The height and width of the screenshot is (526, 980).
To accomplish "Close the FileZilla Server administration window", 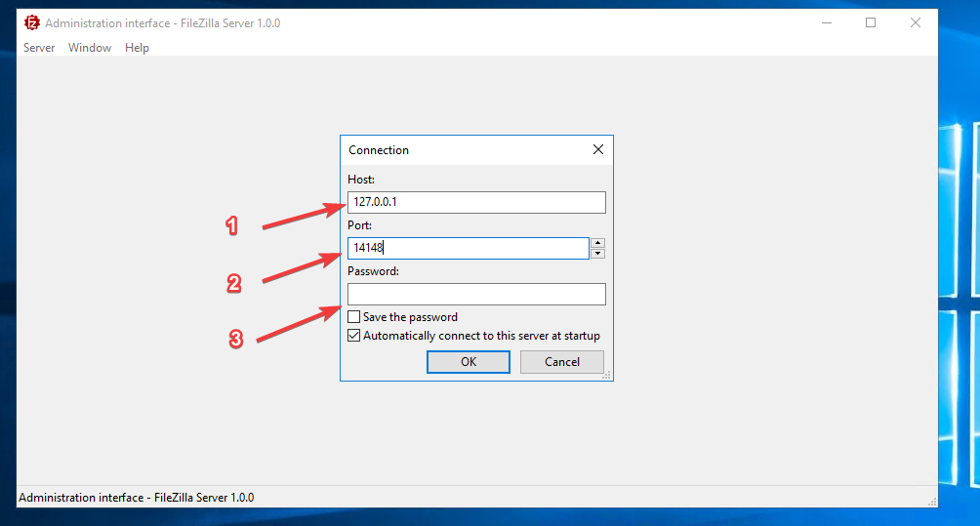I will click(x=915, y=23).
